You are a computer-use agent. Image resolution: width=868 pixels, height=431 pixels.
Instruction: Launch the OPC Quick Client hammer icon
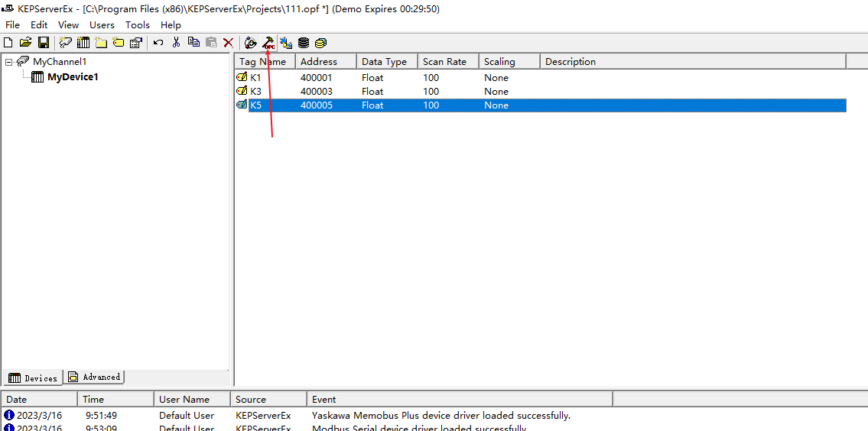click(x=268, y=43)
